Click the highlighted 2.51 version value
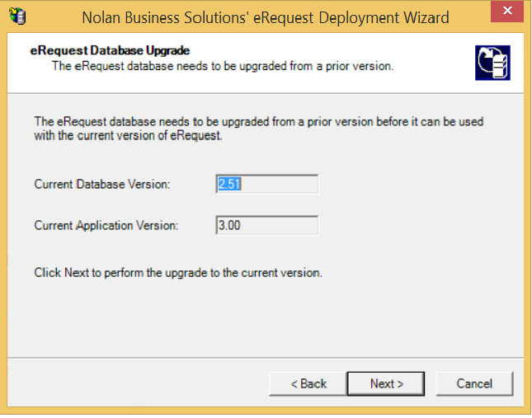This screenshot has height=418, width=532. 229,184
